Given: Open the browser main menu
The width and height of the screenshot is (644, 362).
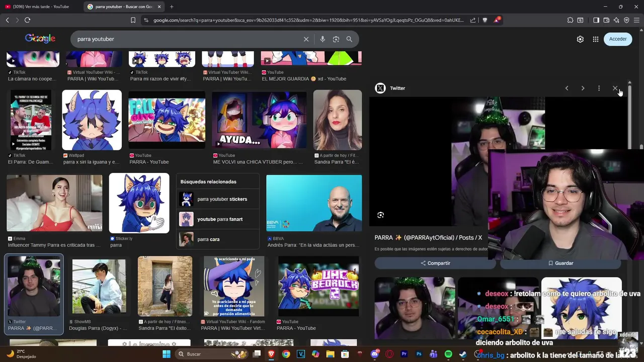Looking at the screenshot, I should 636,20.
